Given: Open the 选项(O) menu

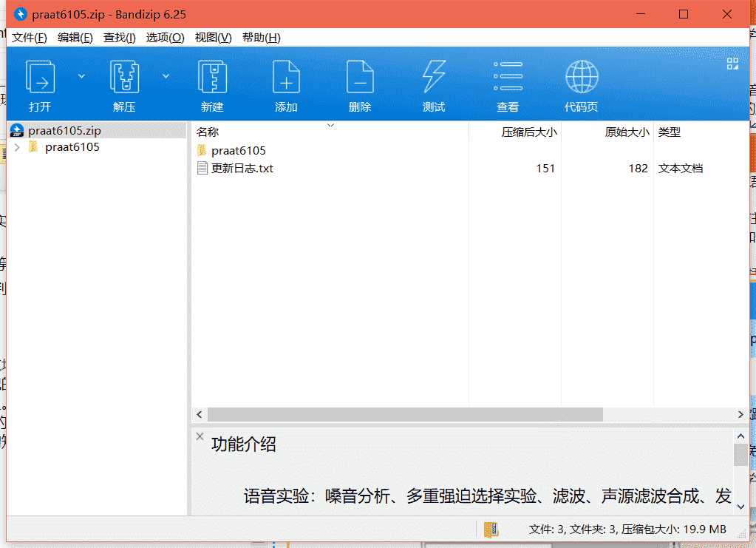Looking at the screenshot, I should 166,38.
